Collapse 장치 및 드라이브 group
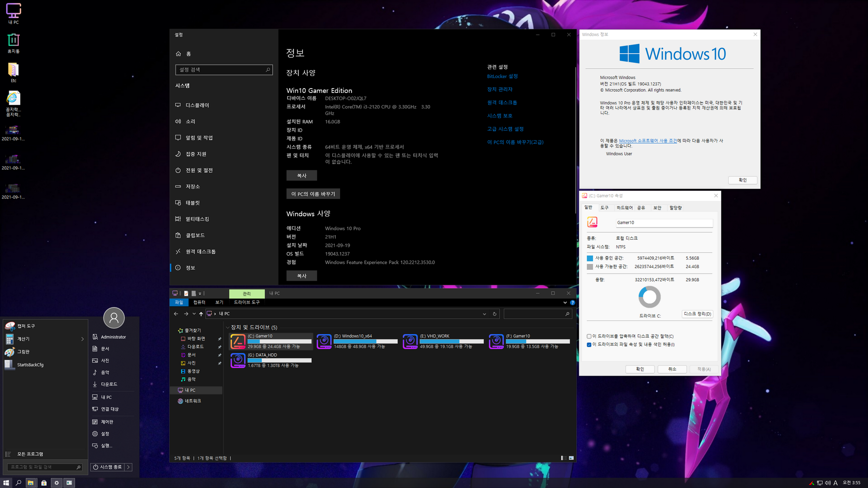The width and height of the screenshot is (868, 488). coord(228,327)
